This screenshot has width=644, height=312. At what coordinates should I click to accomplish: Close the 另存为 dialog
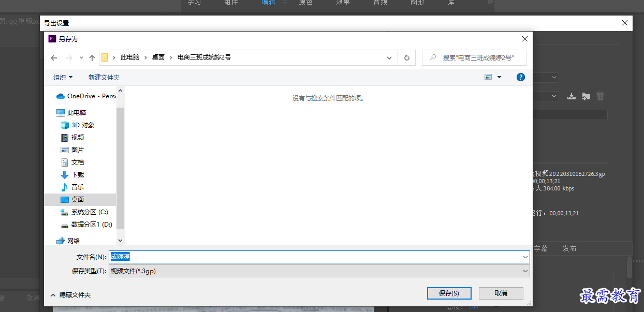(x=524, y=39)
